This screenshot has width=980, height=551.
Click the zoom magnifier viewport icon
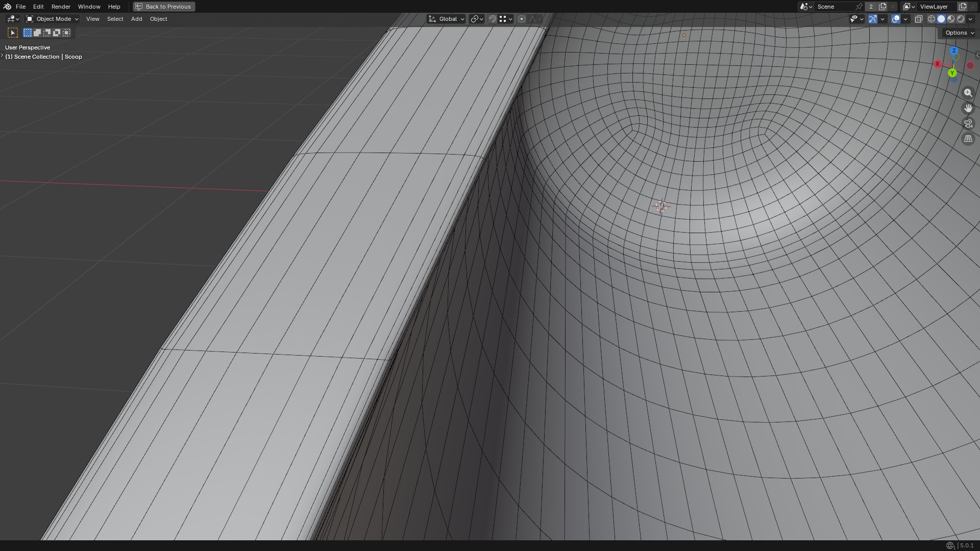(x=968, y=93)
